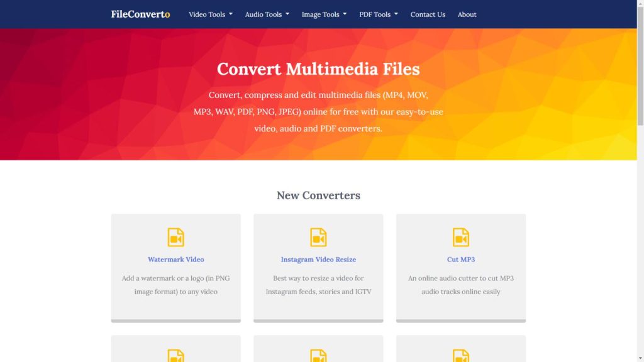Select the Instagram Video Resize link
The height and width of the screenshot is (362, 644).
click(318, 260)
